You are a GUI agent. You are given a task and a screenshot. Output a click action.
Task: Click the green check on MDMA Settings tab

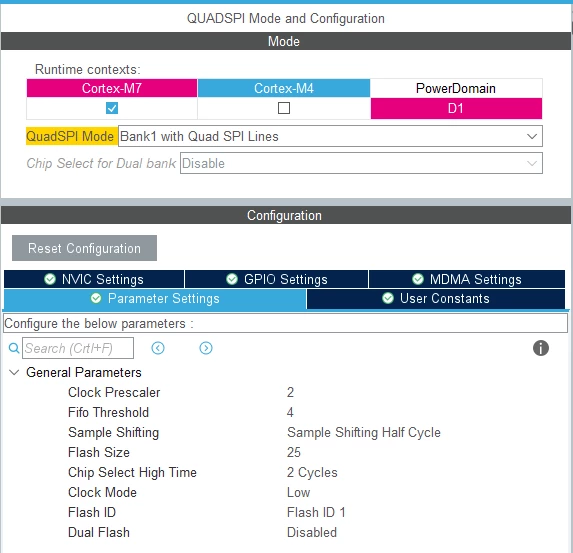(418, 279)
